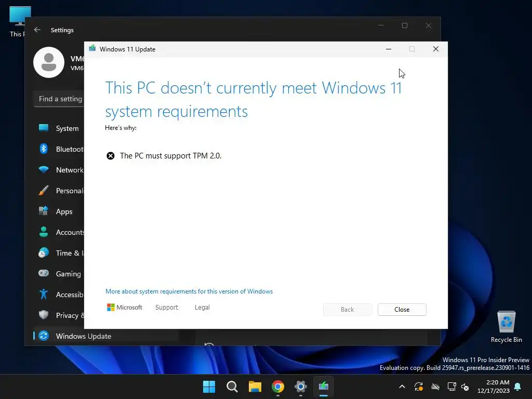Open the 'More about system requirements' link
This screenshot has width=532, height=399.
(x=189, y=291)
